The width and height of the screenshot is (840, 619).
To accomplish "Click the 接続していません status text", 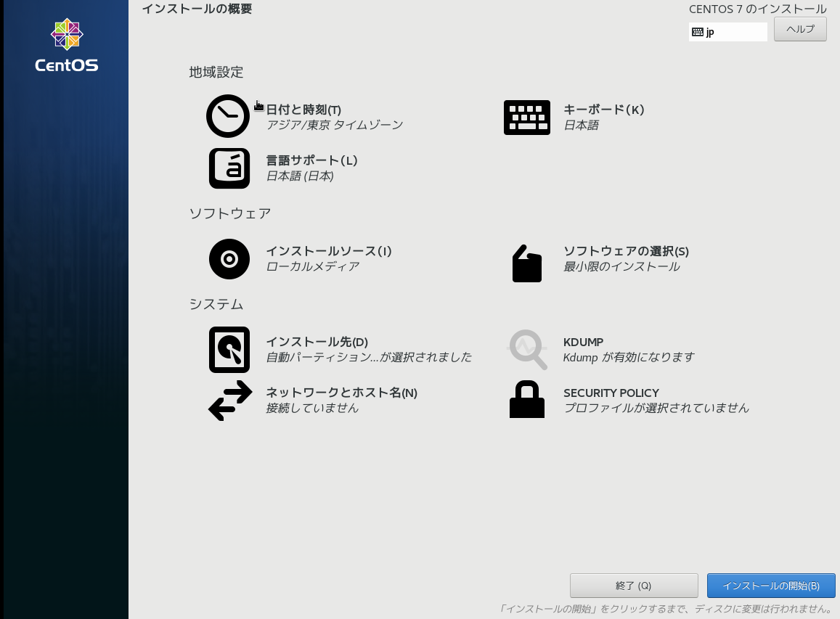I will click(312, 408).
